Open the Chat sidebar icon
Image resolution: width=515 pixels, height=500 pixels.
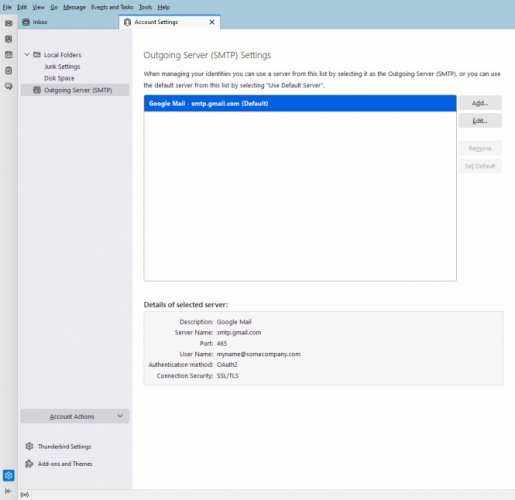coord(9,86)
